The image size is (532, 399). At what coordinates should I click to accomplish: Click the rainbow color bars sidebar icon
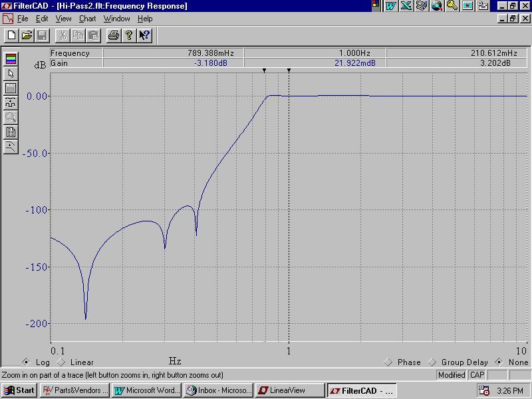pyautogui.click(x=11, y=59)
